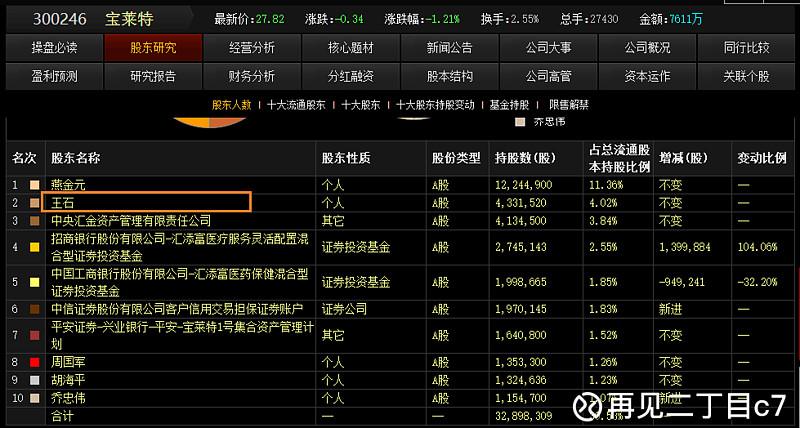This screenshot has width=800, height=428.
Task: Click the stock name 宝莱特
Action: pos(129,19)
